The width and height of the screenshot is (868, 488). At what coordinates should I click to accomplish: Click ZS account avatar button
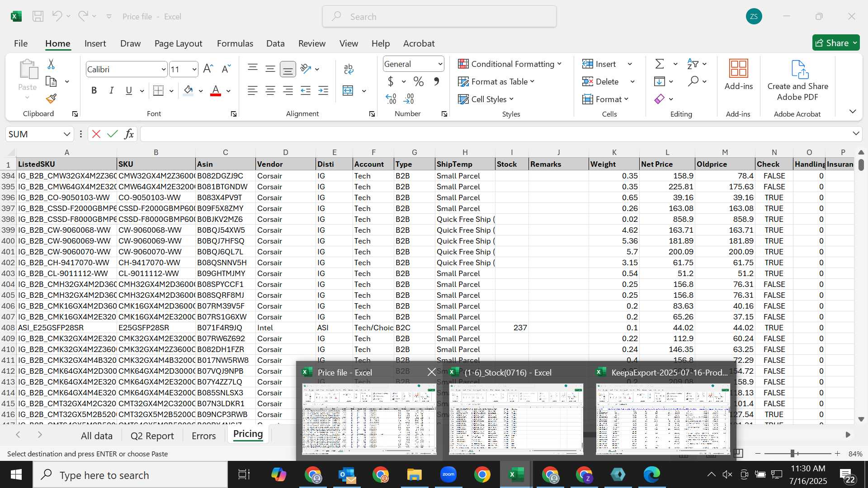(754, 17)
